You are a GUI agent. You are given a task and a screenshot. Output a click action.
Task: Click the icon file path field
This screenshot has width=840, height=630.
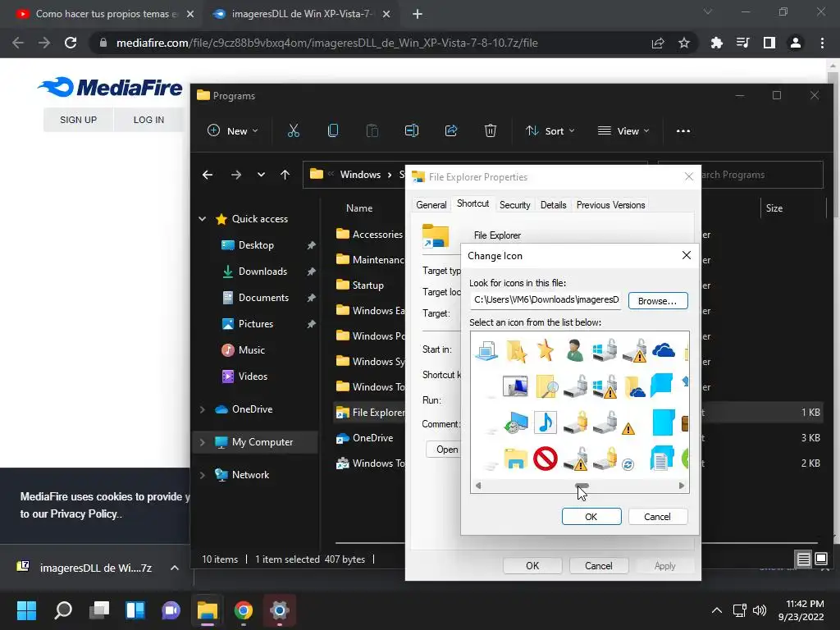tap(546, 300)
